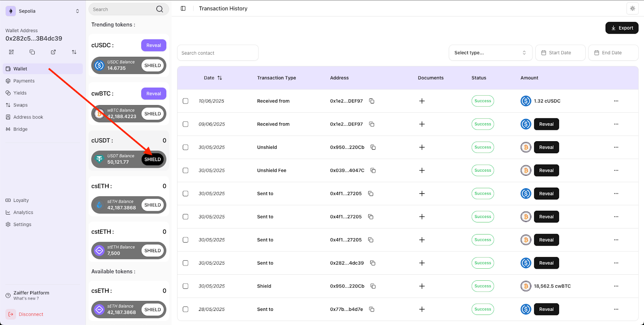
Task: Open more options for Shield row
Action: click(x=616, y=286)
